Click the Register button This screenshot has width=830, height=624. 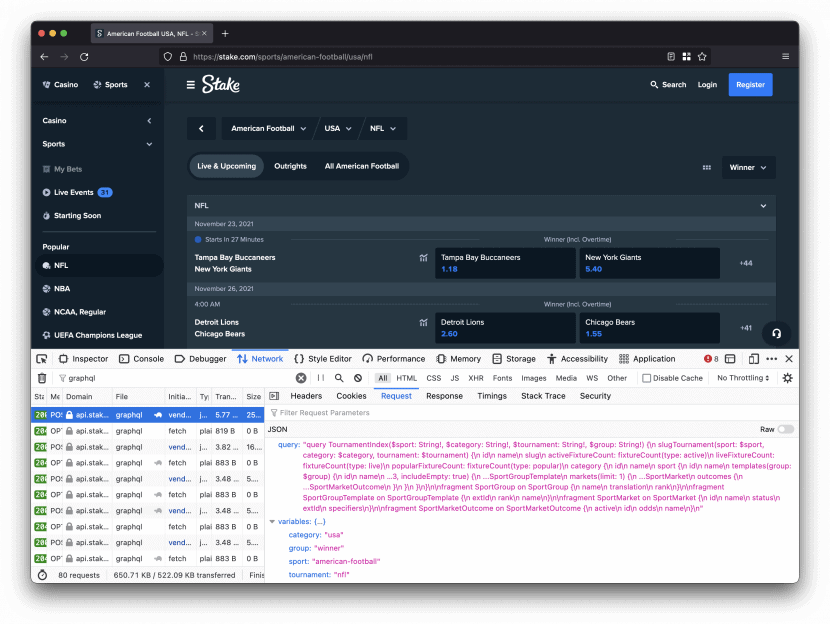[750, 85]
